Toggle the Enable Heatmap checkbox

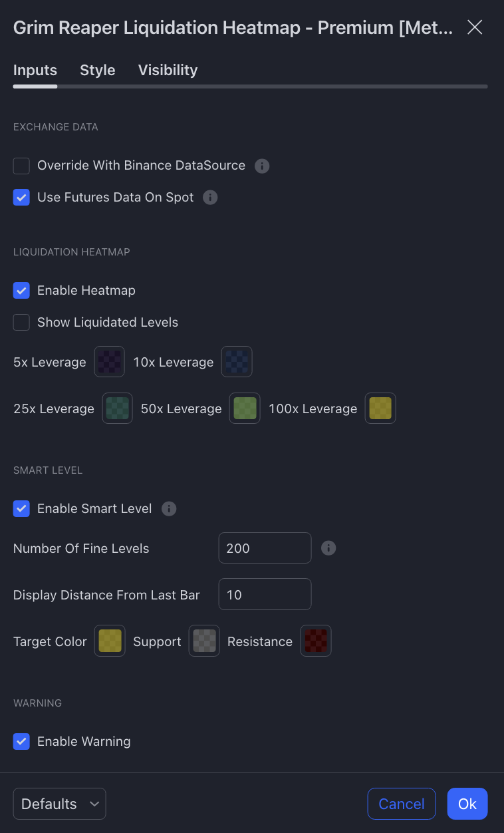22,291
